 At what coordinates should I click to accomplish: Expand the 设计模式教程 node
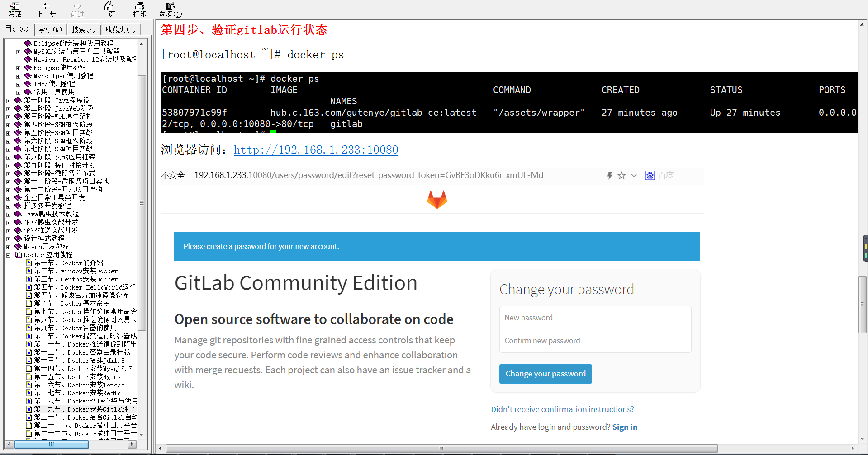pos(9,239)
